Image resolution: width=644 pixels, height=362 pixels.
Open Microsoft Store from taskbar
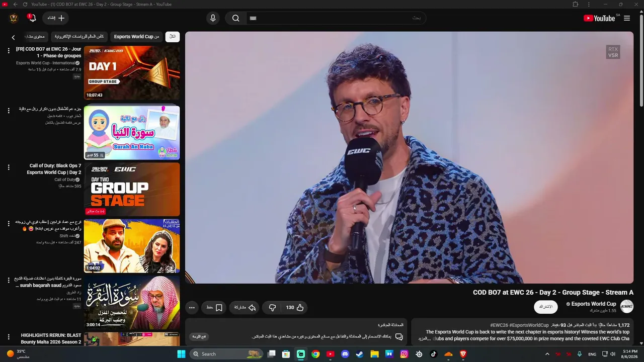coord(286,354)
